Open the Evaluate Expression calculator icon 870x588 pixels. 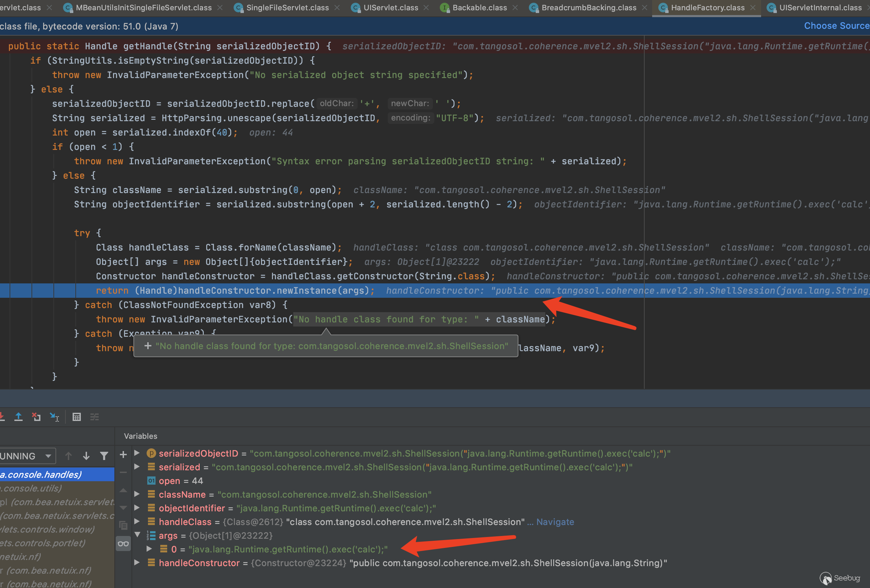pos(76,417)
